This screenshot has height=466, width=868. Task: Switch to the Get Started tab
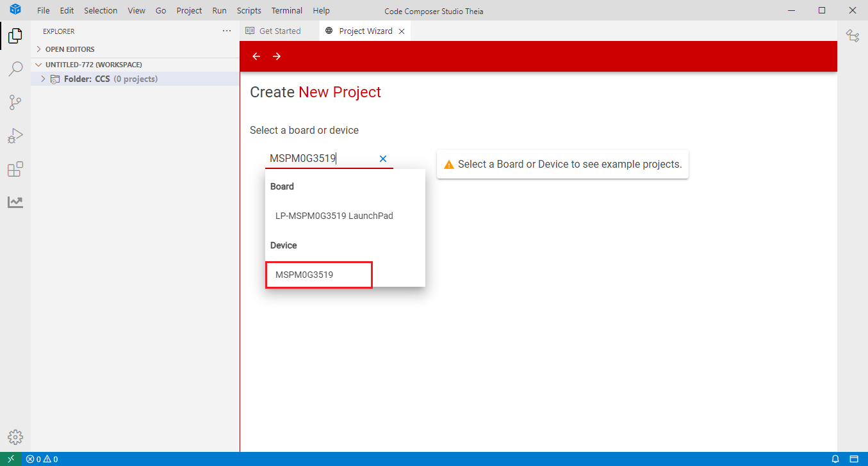click(x=279, y=31)
